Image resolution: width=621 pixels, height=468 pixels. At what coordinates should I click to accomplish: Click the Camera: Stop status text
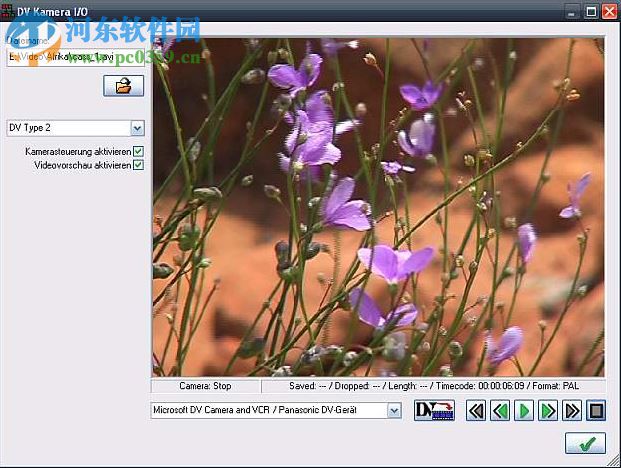pyautogui.click(x=205, y=386)
